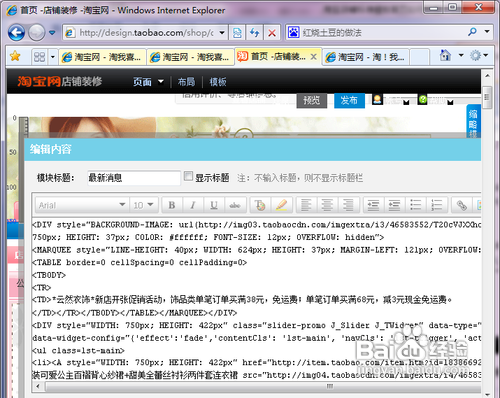Open a new blank tab
Viewport: 500px width, 398px height.
coord(419,57)
